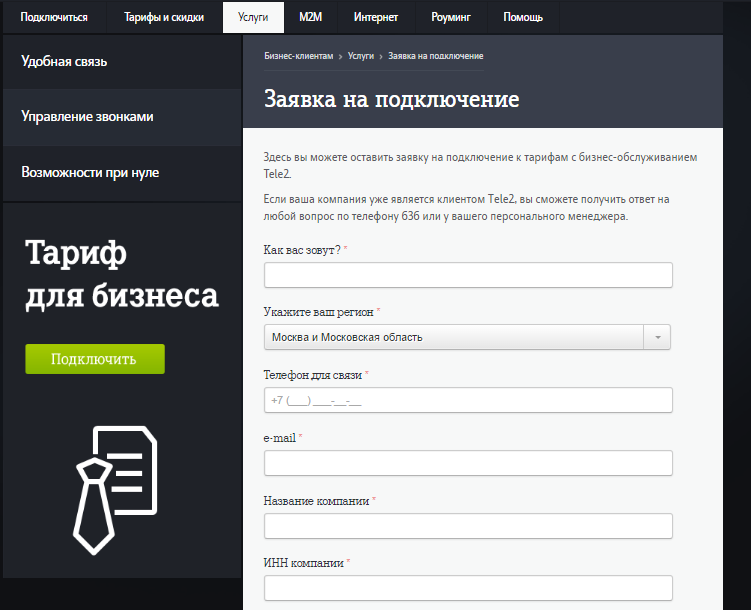This screenshot has height=610, width=751.
Task: Go to Управление звонками section
Action: [122, 117]
